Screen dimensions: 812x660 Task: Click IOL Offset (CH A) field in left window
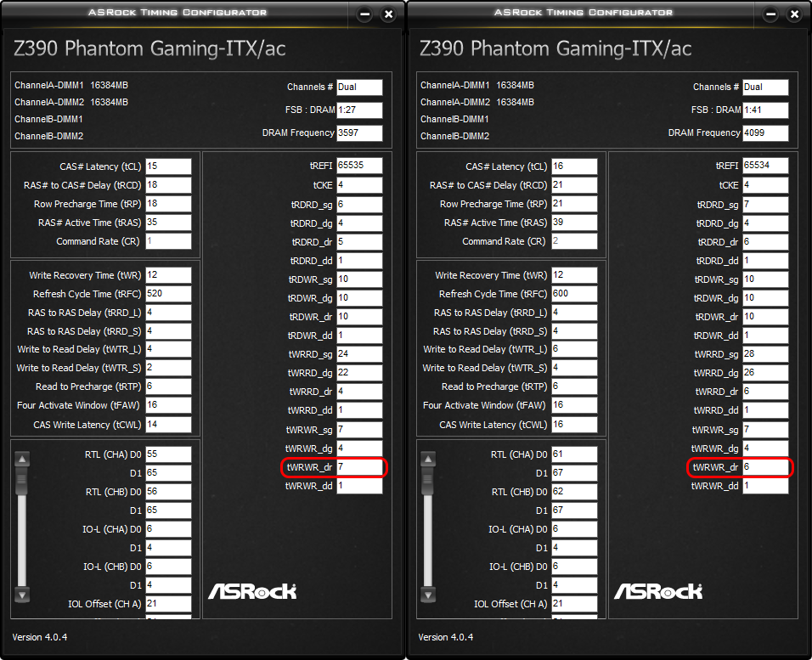pos(168,604)
